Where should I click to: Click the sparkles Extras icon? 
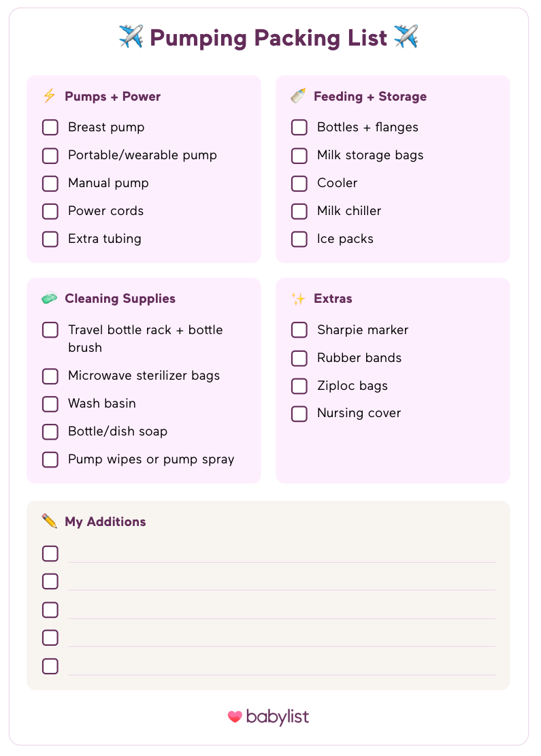coord(298,298)
